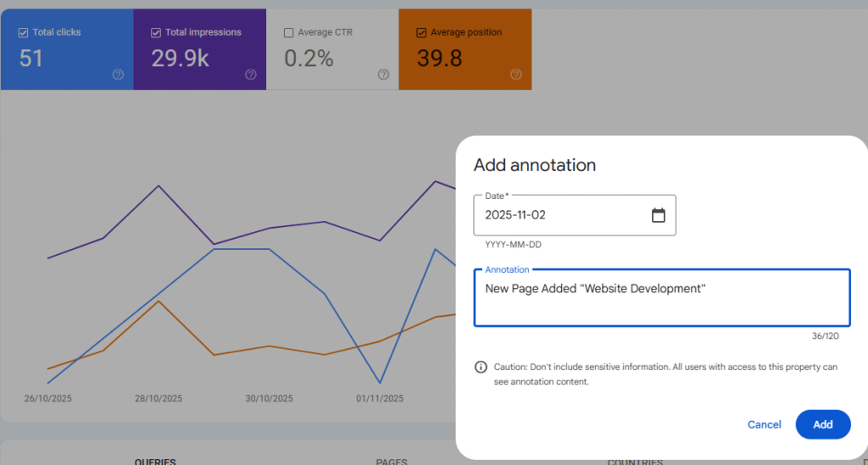Uncheck the Average position checkbox
Screen dimensions: 868x465
pyautogui.click(x=421, y=33)
